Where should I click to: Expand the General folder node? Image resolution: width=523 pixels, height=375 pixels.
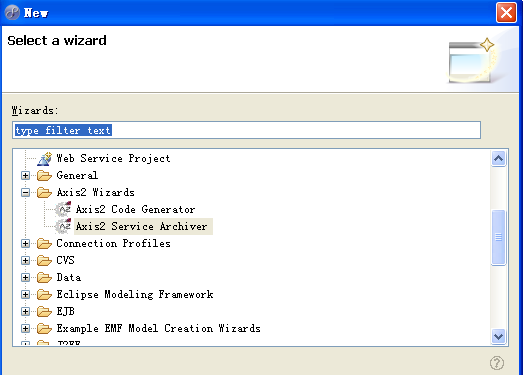25,175
